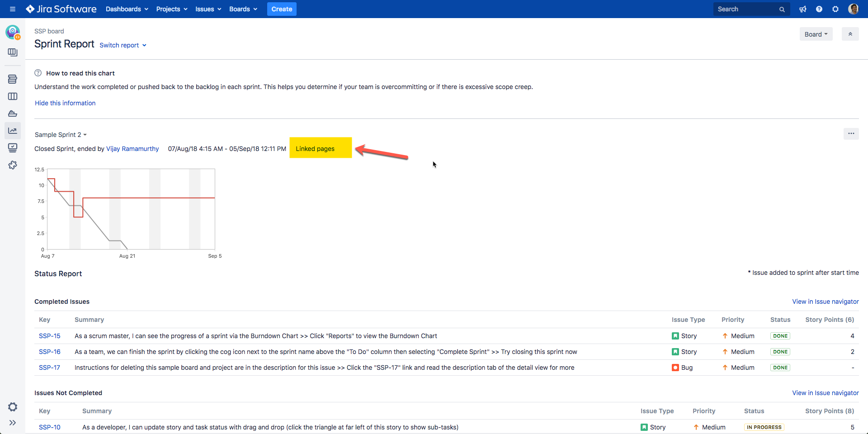Open the Projects menu
This screenshot has width=868, height=434.
[171, 9]
